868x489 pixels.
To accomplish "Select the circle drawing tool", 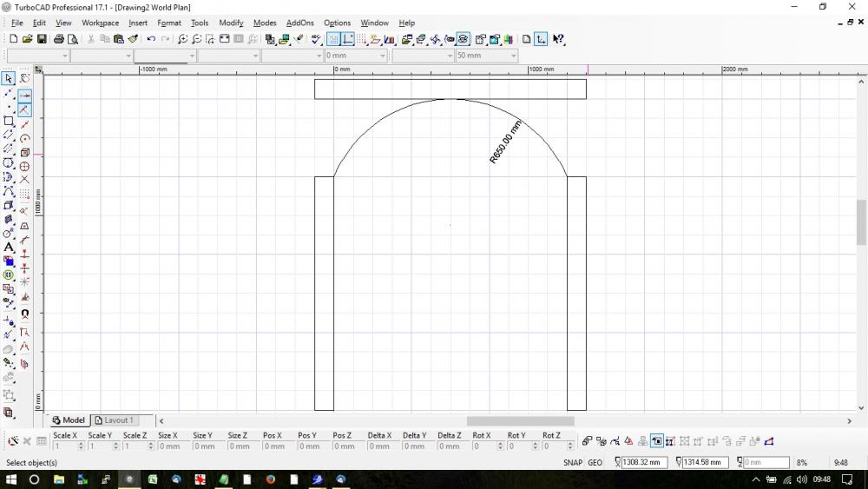I will [9, 162].
